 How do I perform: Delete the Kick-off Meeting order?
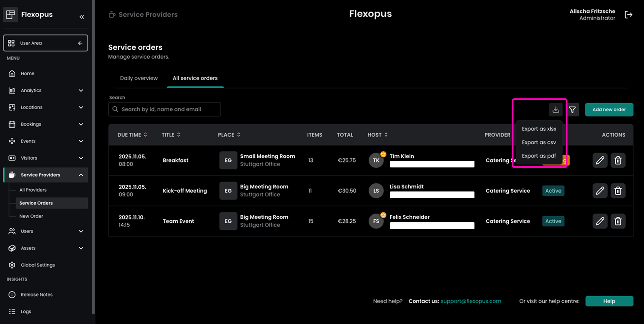(x=618, y=191)
